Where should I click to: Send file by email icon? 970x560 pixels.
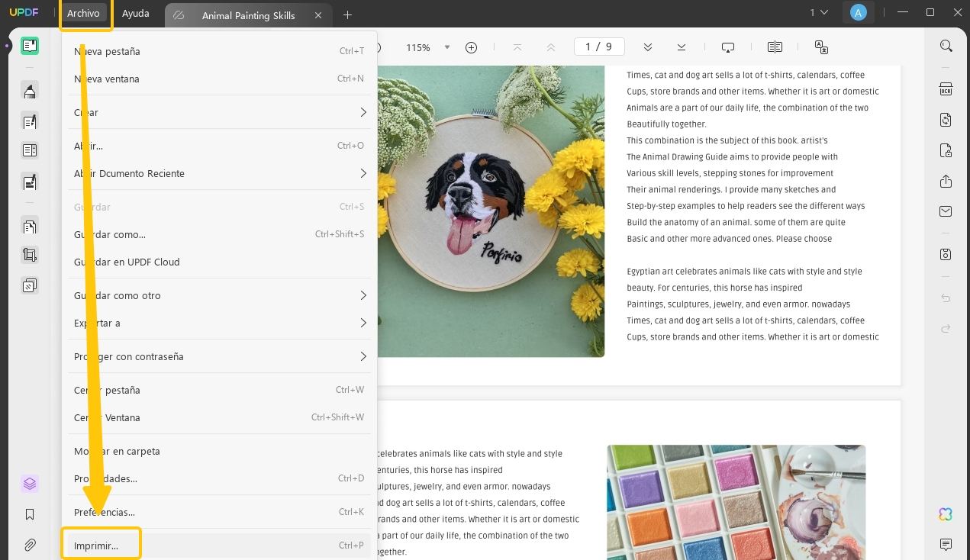(946, 211)
